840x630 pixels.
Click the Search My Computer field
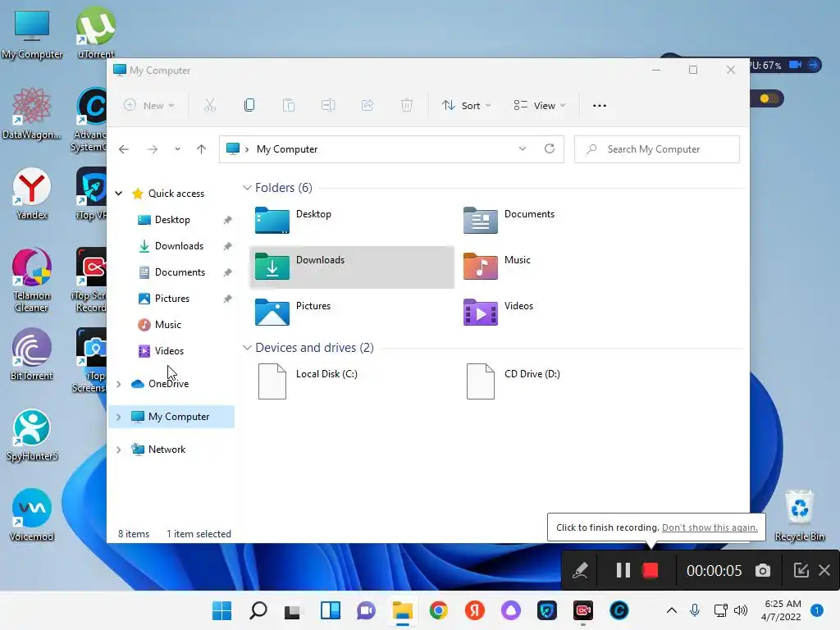click(x=657, y=149)
